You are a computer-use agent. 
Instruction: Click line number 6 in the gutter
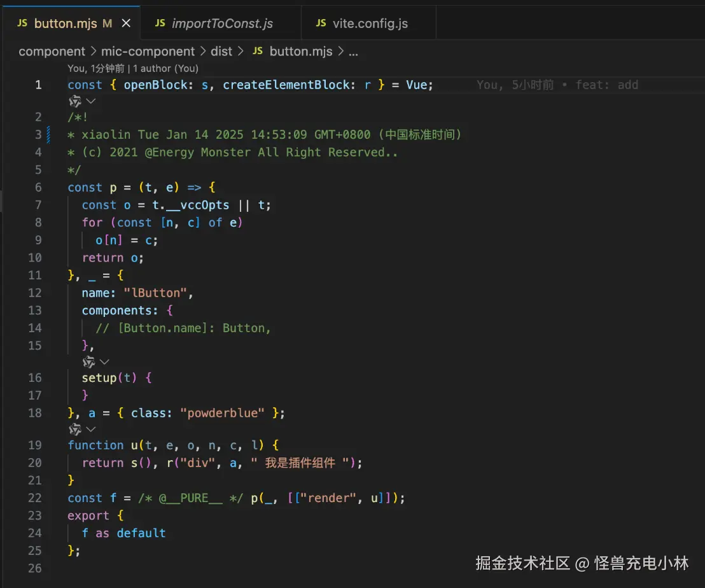(38, 187)
